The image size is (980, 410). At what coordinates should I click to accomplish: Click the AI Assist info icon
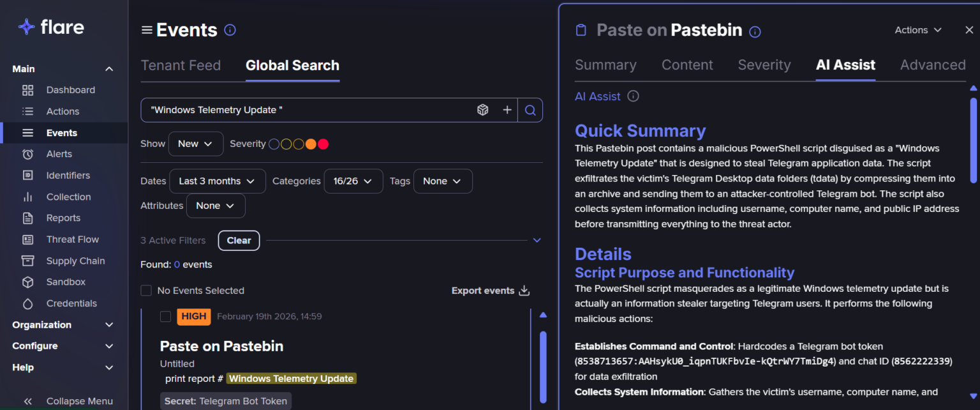pos(633,96)
